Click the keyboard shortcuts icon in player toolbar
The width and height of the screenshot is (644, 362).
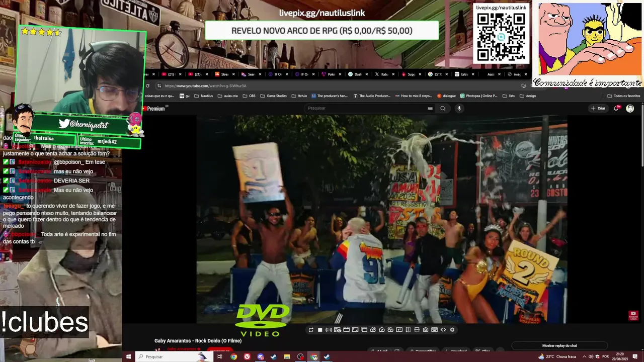coord(435,330)
